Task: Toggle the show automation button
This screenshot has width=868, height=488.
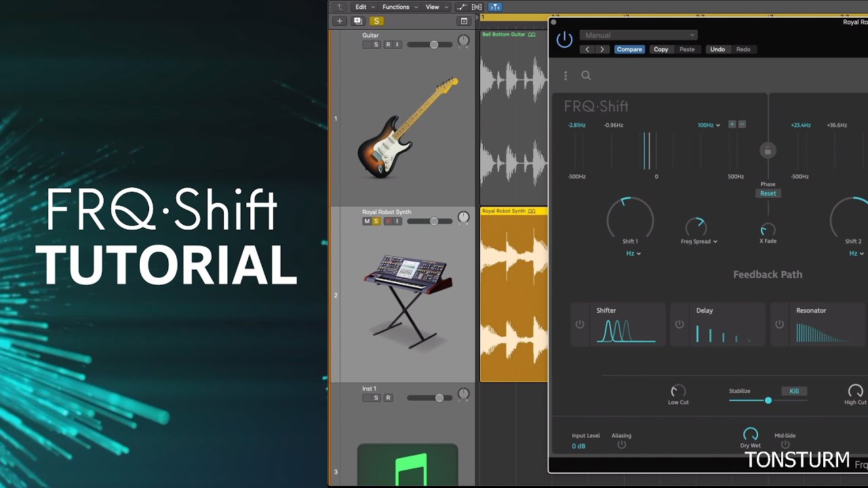Action: pyautogui.click(x=462, y=7)
